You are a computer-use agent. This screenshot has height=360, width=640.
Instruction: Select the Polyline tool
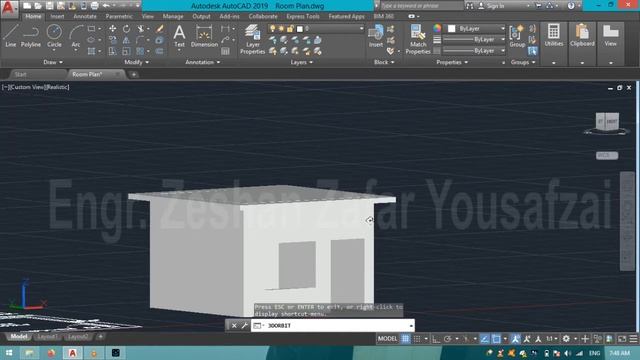(31, 36)
